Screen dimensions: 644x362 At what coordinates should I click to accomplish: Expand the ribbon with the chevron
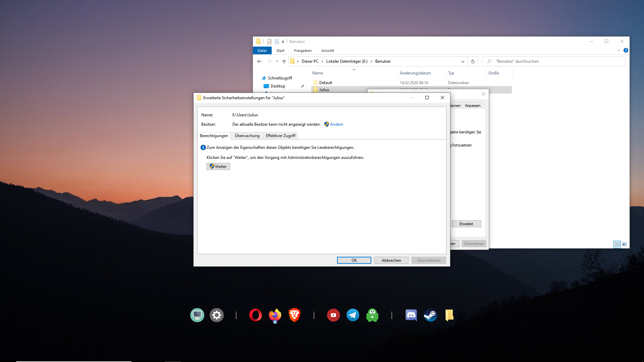point(618,50)
